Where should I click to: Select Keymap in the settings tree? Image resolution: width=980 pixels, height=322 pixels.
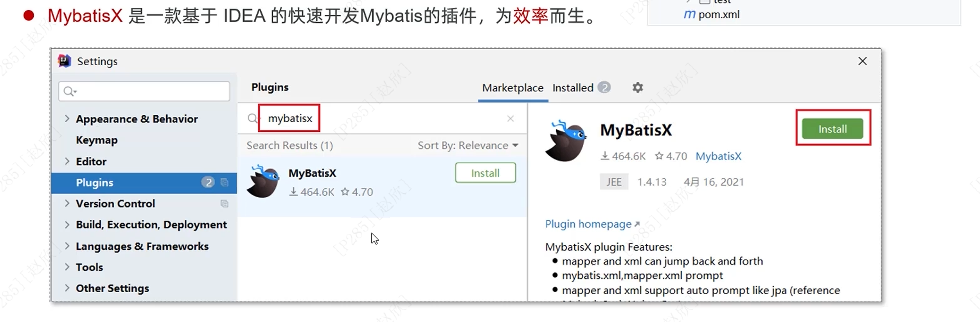97,140
